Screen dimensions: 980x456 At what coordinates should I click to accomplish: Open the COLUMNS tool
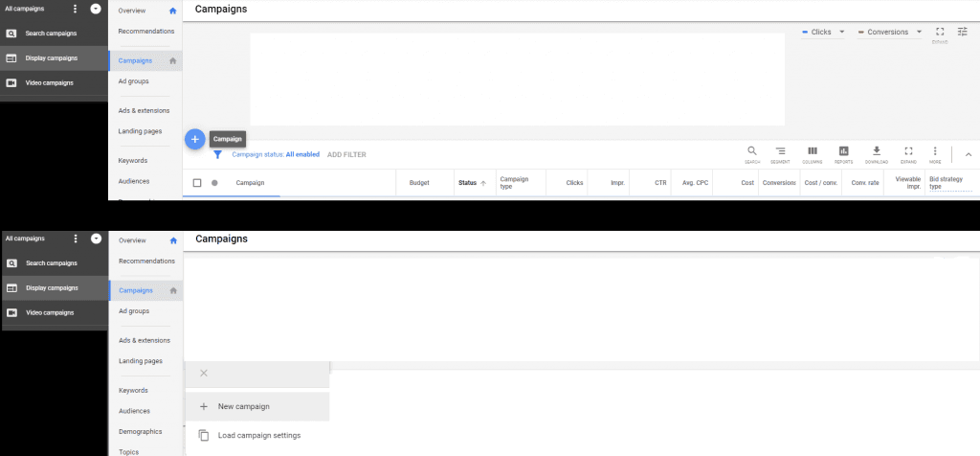pos(812,151)
